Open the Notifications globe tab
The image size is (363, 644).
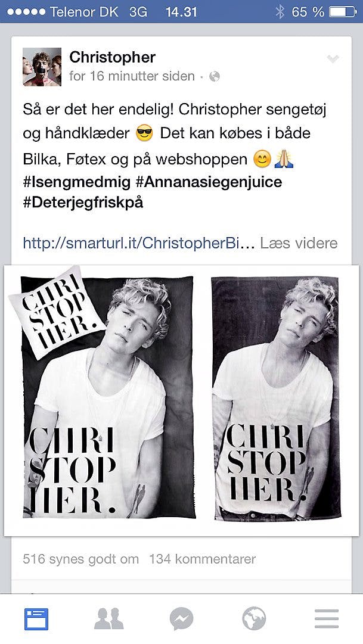click(x=254, y=619)
